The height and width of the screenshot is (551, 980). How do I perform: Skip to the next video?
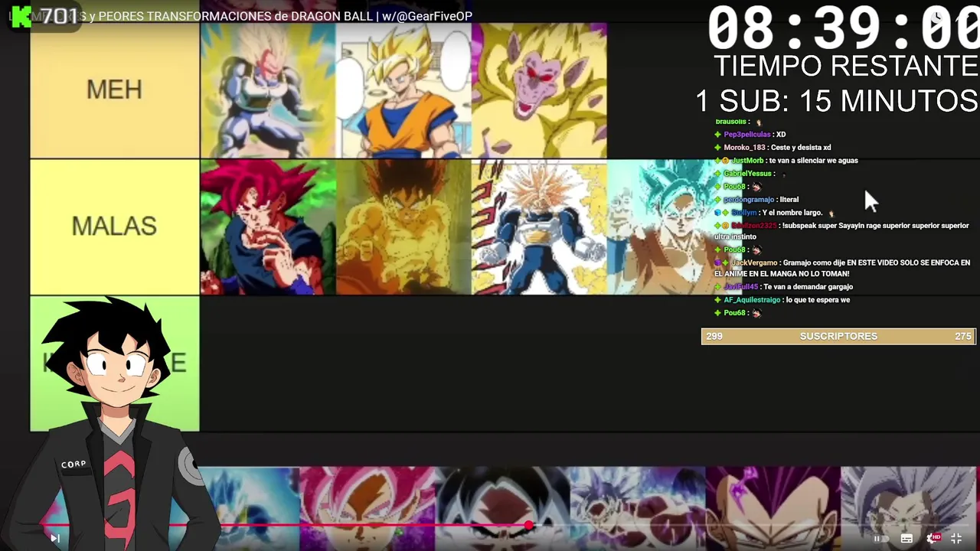pyautogui.click(x=55, y=538)
